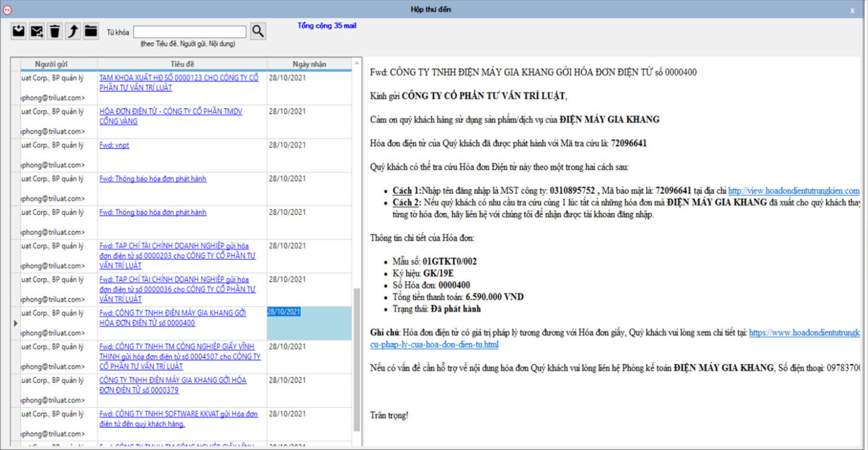Click the curved up-arrow toolbar icon
This screenshot has width=868, height=450.
pos(73,31)
